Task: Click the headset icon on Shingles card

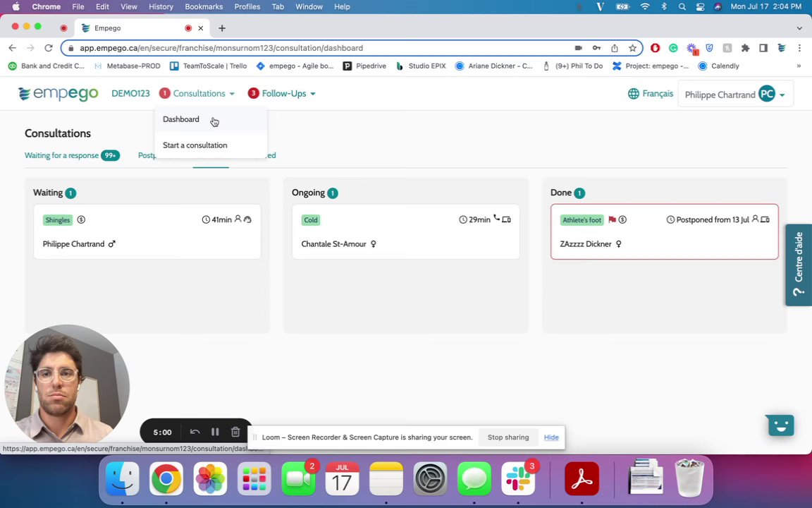Action: (247, 219)
